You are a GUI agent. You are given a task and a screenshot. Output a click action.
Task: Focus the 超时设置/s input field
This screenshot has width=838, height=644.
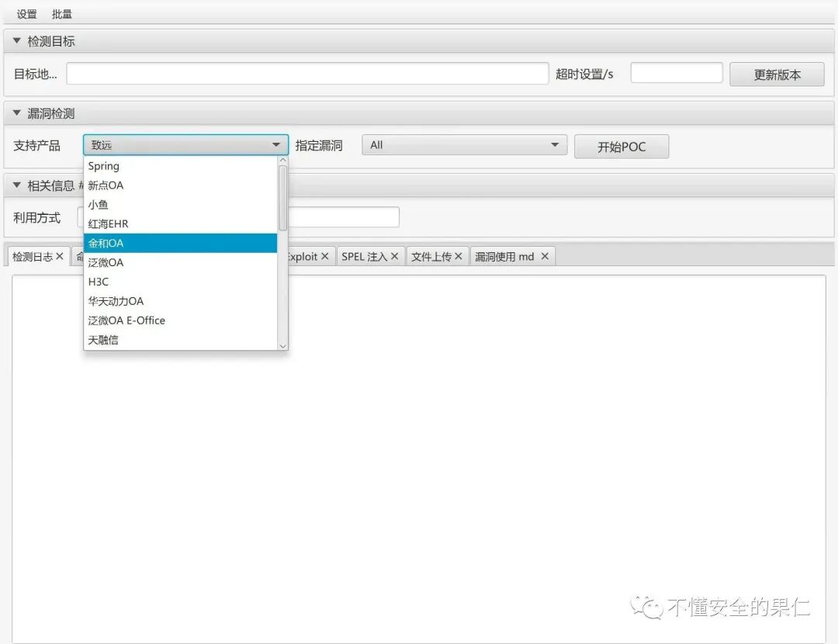(677, 73)
